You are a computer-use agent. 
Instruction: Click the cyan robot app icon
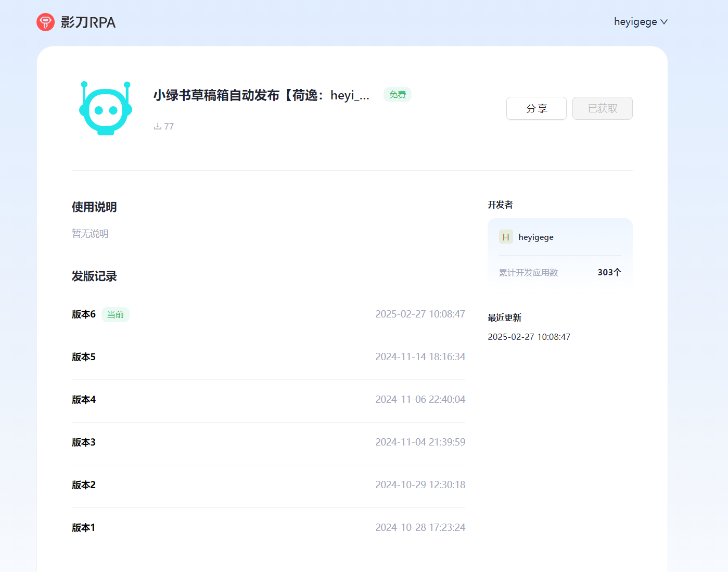click(106, 108)
